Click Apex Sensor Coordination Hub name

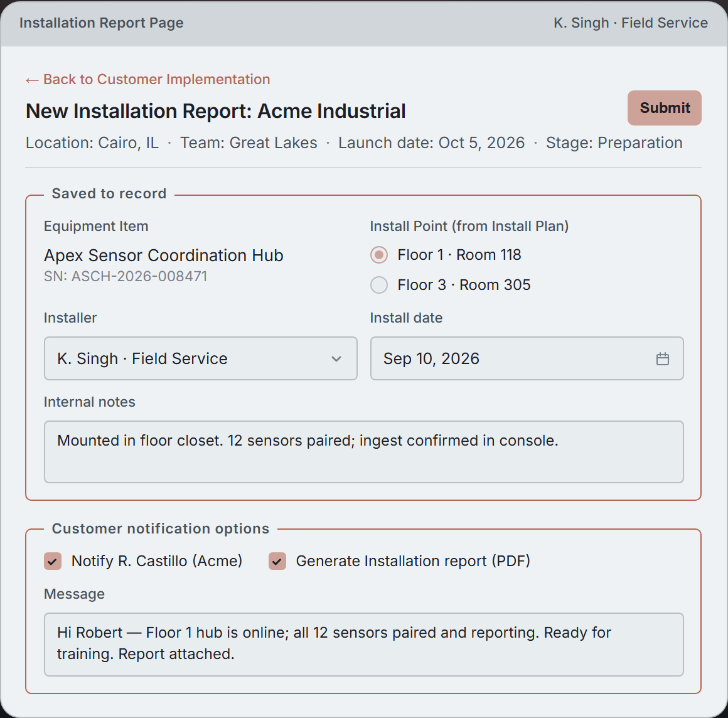(163, 255)
